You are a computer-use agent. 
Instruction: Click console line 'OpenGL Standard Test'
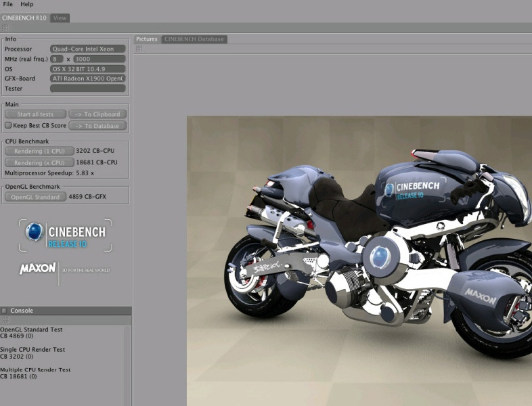[x=31, y=330]
